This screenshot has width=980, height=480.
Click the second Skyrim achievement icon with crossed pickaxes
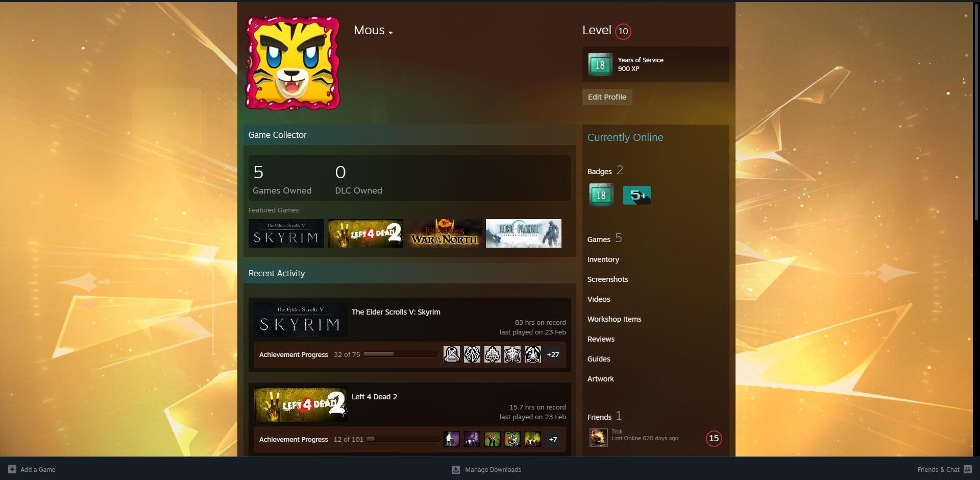click(x=472, y=354)
